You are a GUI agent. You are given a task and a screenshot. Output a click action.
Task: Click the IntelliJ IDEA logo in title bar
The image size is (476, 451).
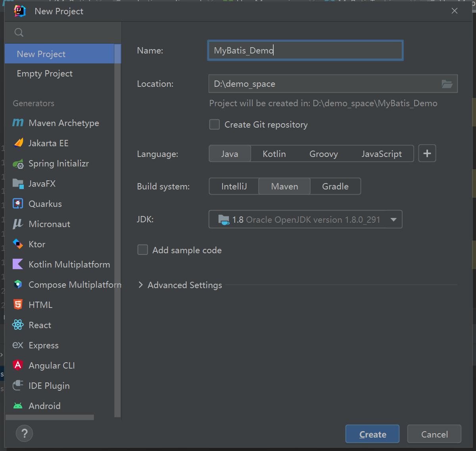coord(19,11)
